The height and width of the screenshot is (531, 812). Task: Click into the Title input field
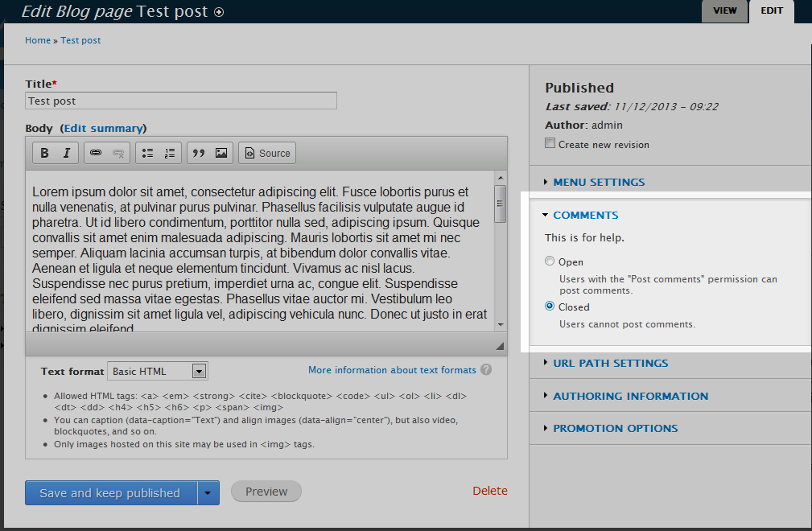point(181,101)
